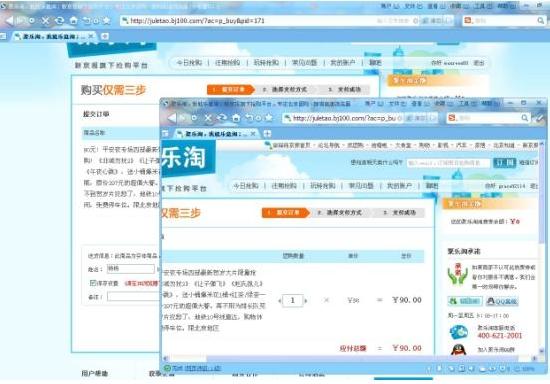Click the home icon in the background browser toolbar

[73, 21]
